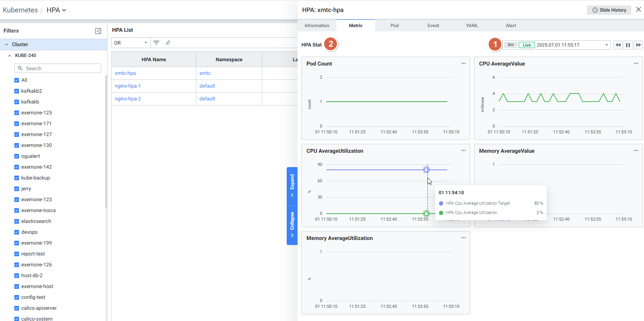
Task: Uncheck the All checkbox in the filters
Action: pos(17,80)
